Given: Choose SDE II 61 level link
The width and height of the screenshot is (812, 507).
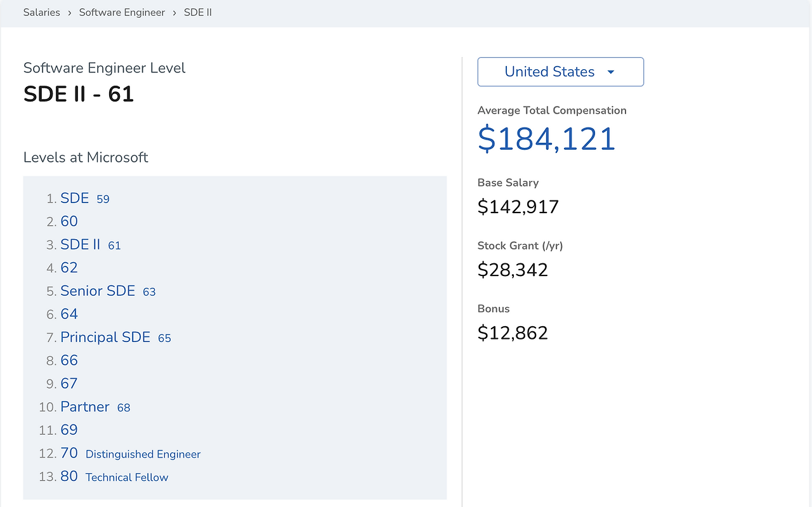Looking at the screenshot, I should coord(91,245).
